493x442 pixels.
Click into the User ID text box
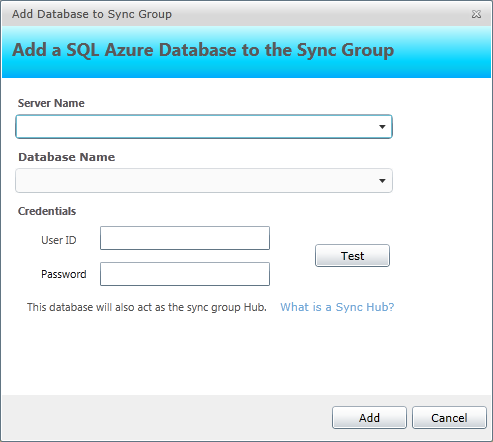click(185, 238)
